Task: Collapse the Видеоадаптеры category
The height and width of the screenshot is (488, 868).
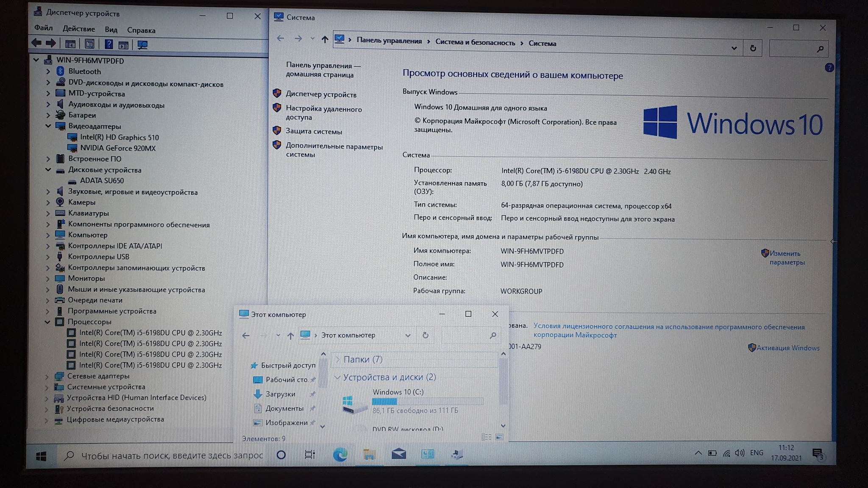Action: [48, 126]
